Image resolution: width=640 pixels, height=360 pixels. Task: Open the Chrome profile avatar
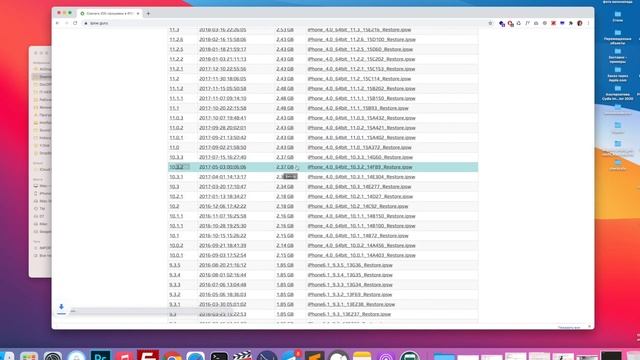click(580, 23)
